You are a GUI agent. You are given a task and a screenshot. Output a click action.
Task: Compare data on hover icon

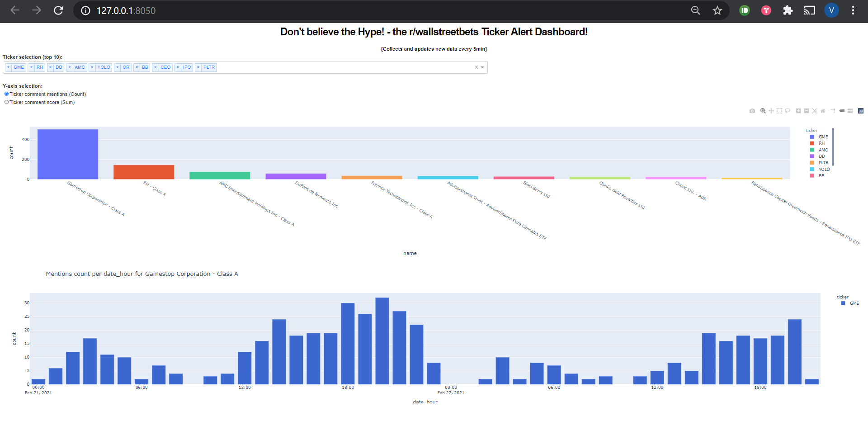point(850,111)
